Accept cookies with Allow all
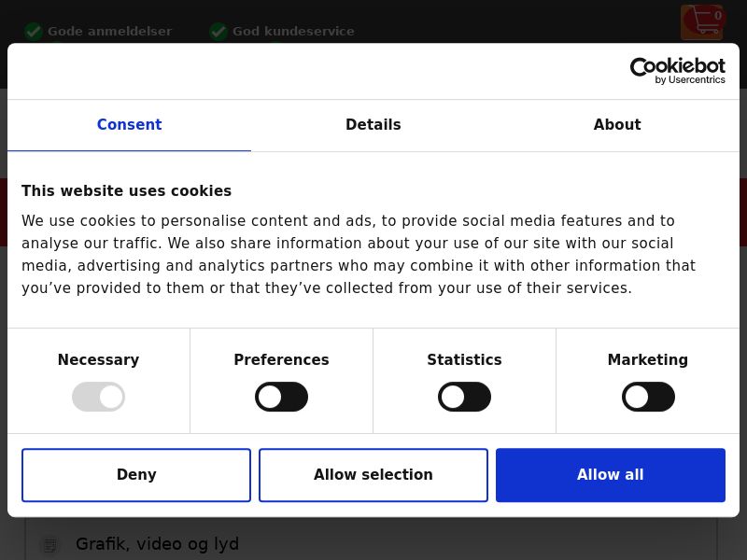This screenshot has width=747, height=560. (611, 475)
